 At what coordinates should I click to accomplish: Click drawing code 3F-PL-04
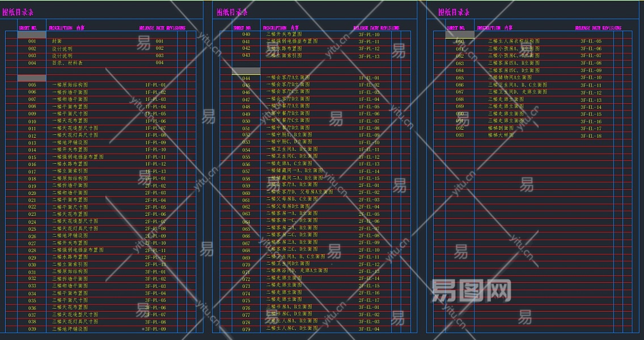156,293
